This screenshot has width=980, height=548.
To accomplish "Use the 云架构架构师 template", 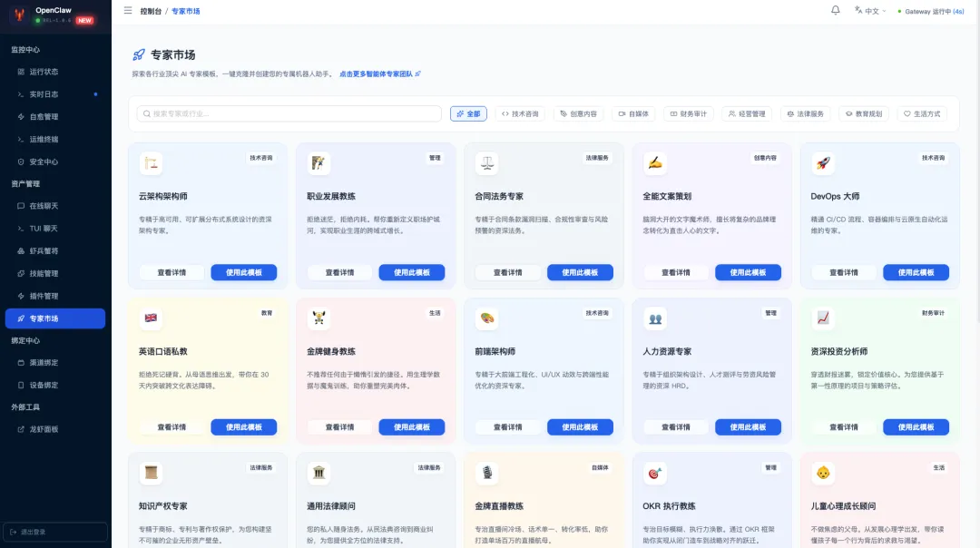I will [244, 272].
